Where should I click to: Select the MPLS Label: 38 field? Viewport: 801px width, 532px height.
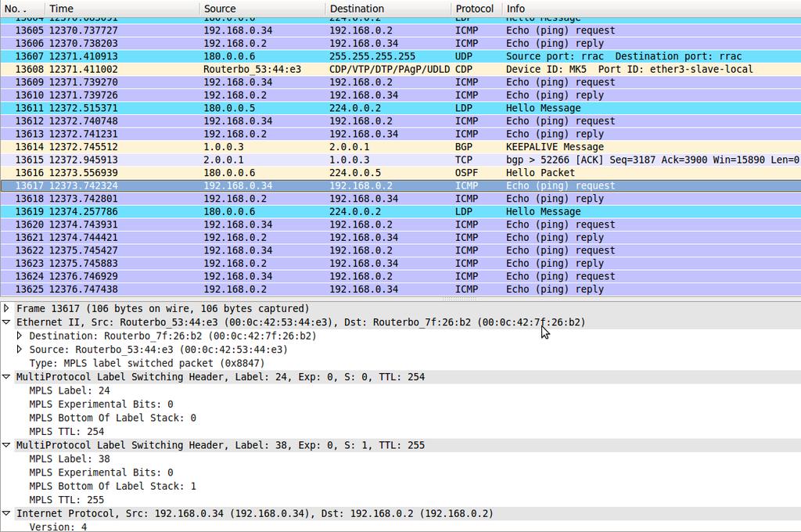[70, 459]
